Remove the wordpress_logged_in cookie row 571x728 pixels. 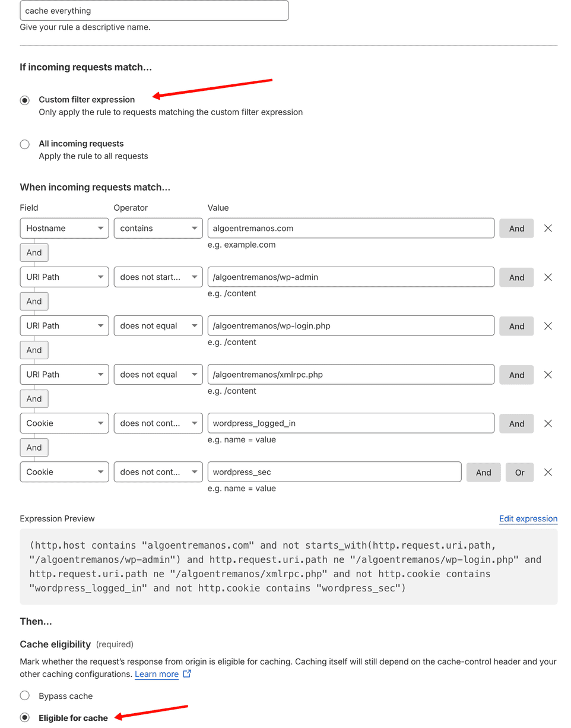(548, 423)
